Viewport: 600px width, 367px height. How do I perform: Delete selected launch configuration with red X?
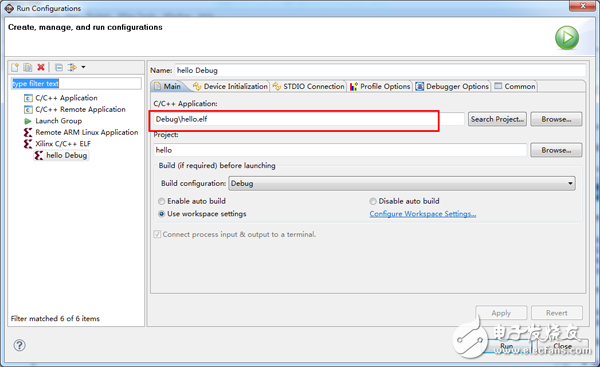(41, 67)
